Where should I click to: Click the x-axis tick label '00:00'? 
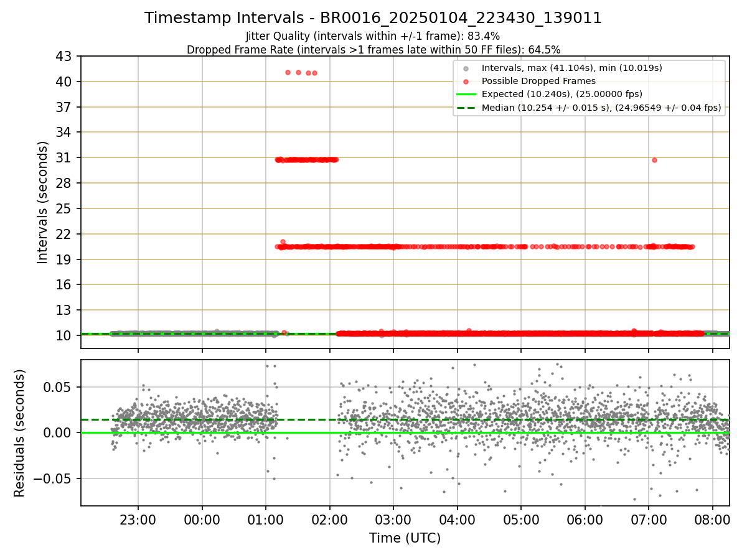tap(202, 518)
